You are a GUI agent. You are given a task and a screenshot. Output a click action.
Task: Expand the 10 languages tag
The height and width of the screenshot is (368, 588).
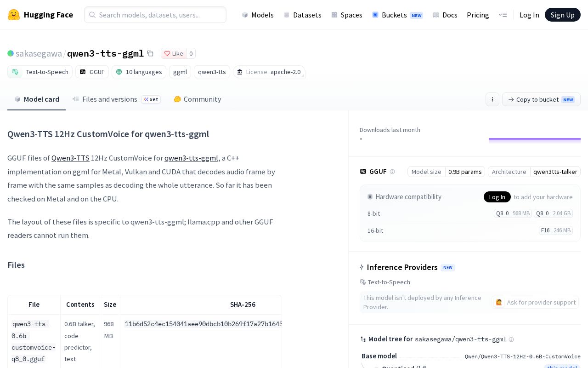coord(139,72)
